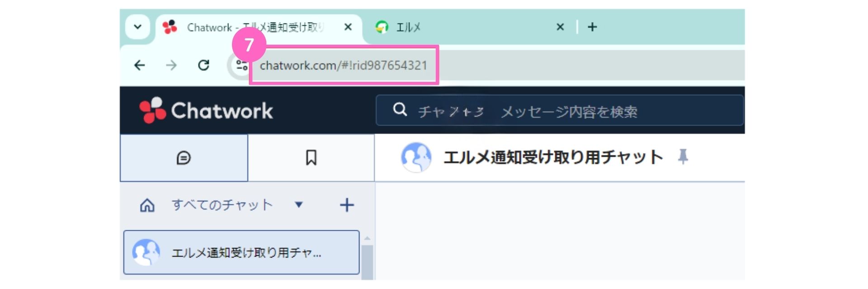This screenshot has width=868, height=289.
Task: Select the bookmark tab icon
Action: (x=311, y=158)
